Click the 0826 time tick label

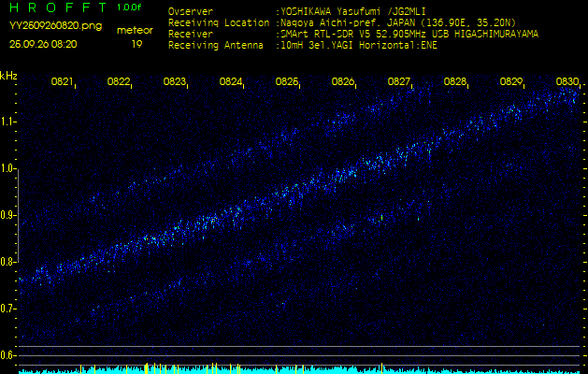pos(343,82)
